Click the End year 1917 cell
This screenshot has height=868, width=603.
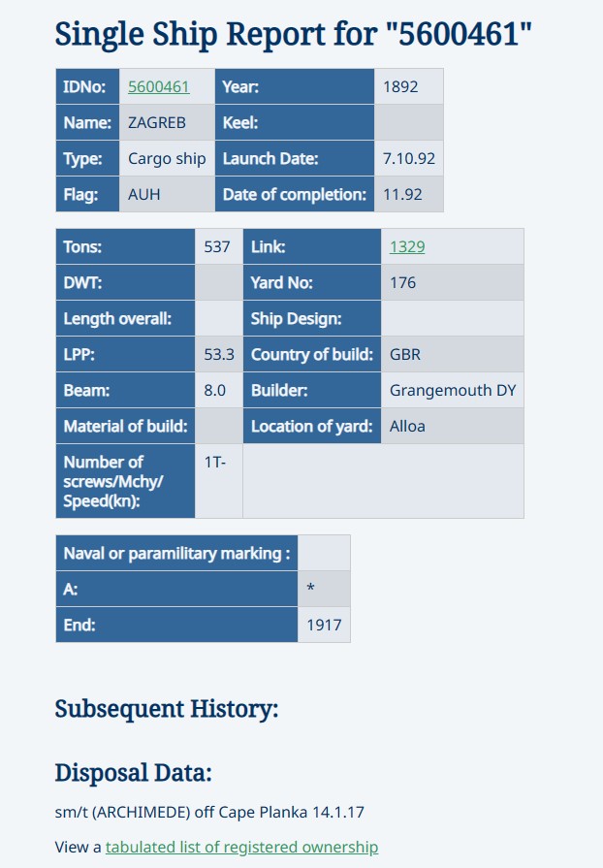[x=324, y=626]
